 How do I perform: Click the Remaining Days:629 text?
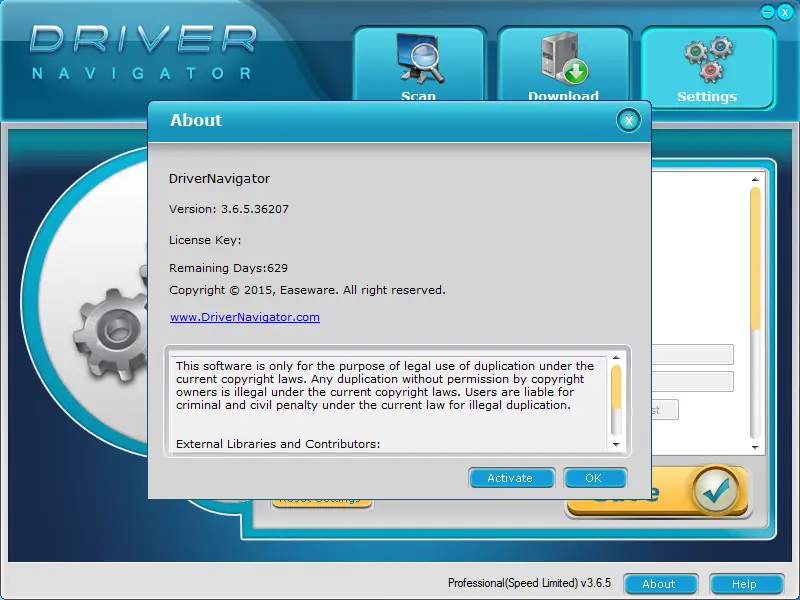click(228, 268)
